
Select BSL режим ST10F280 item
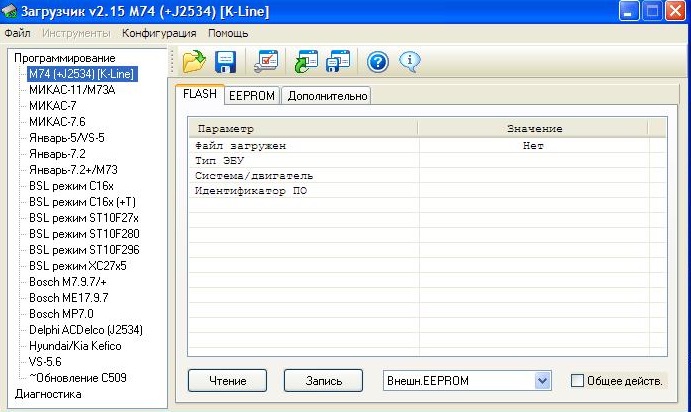[84, 234]
